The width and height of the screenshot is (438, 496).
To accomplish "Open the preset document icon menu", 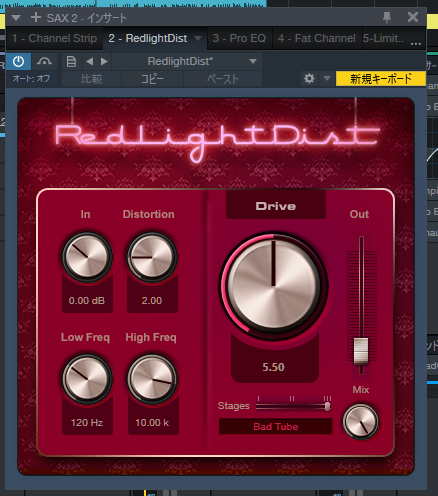I will click(x=71, y=62).
